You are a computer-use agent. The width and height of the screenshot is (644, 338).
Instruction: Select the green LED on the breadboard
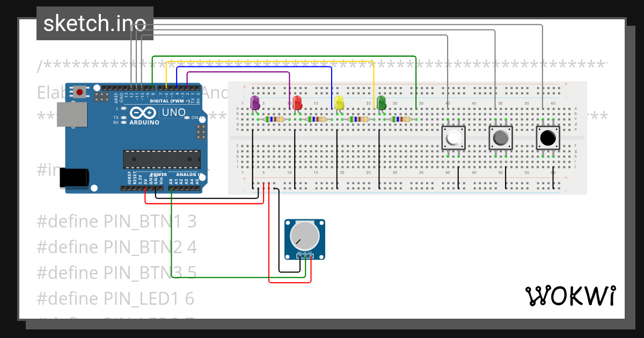tap(381, 104)
